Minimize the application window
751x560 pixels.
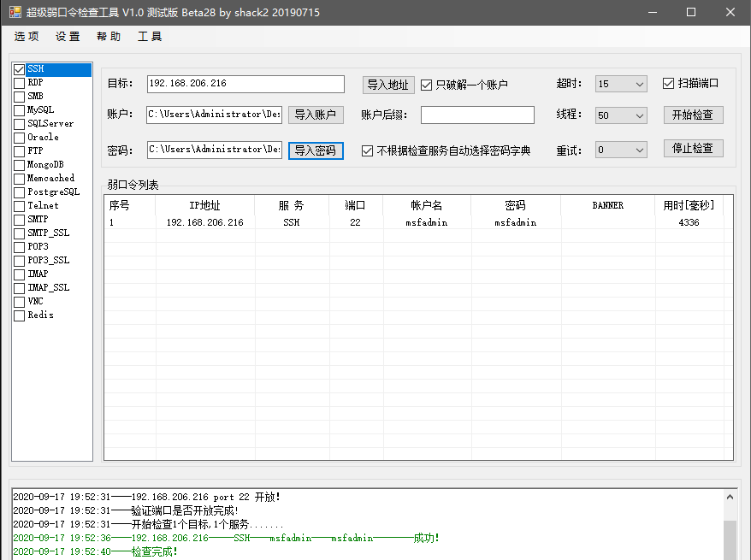[653, 12]
